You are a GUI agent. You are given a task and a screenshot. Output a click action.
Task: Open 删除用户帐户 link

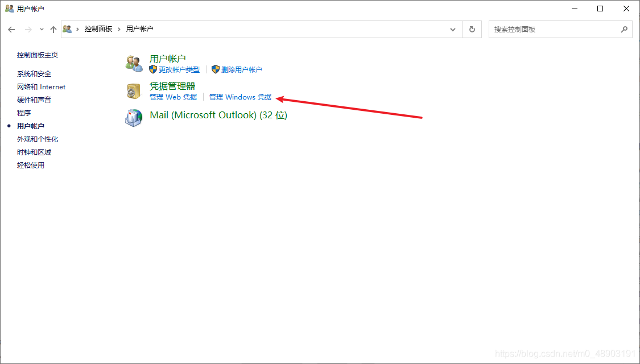[x=242, y=70]
